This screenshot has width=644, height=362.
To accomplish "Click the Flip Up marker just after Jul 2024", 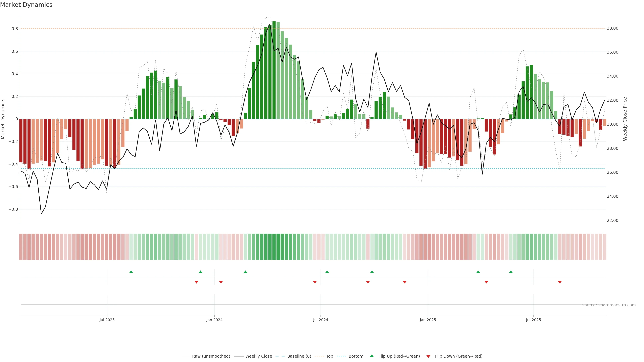I will pyautogui.click(x=327, y=272).
